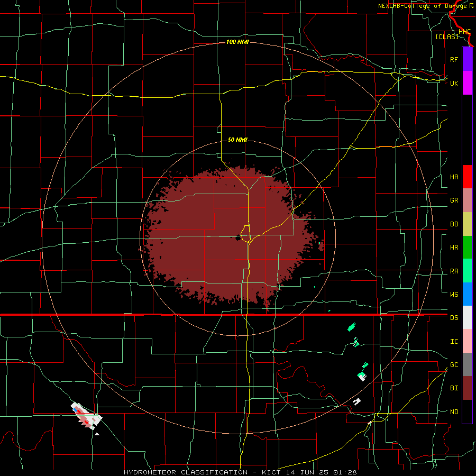Image resolution: width=476 pixels, height=476 pixels.
Task: Click the mint green RA legend swatch
Action: point(467,271)
